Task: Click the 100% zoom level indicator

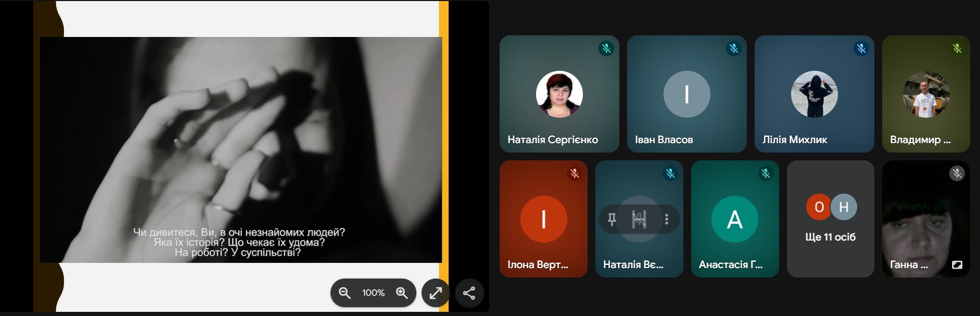Action: (x=373, y=293)
